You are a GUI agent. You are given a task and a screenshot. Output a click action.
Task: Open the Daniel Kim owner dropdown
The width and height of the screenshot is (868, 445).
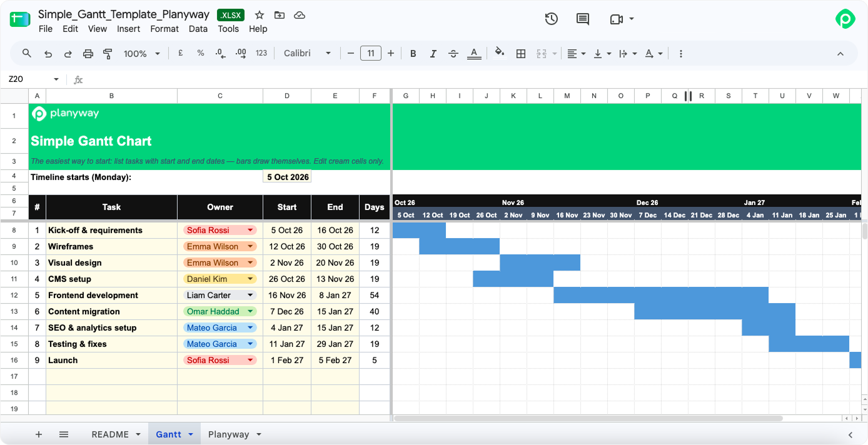click(250, 279)
